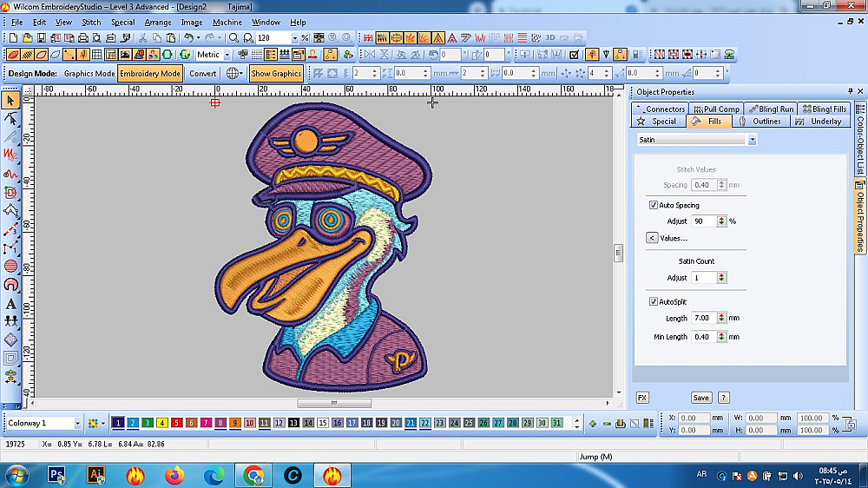Click the Print icon in toolbar
This screenshot has width=868, height=488.
coord(83,38)
